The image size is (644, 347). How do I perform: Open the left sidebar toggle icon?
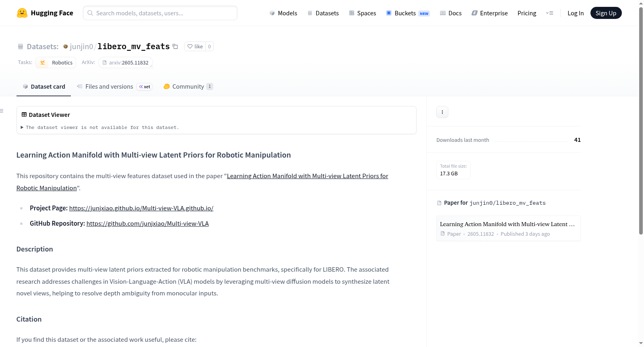2,111
